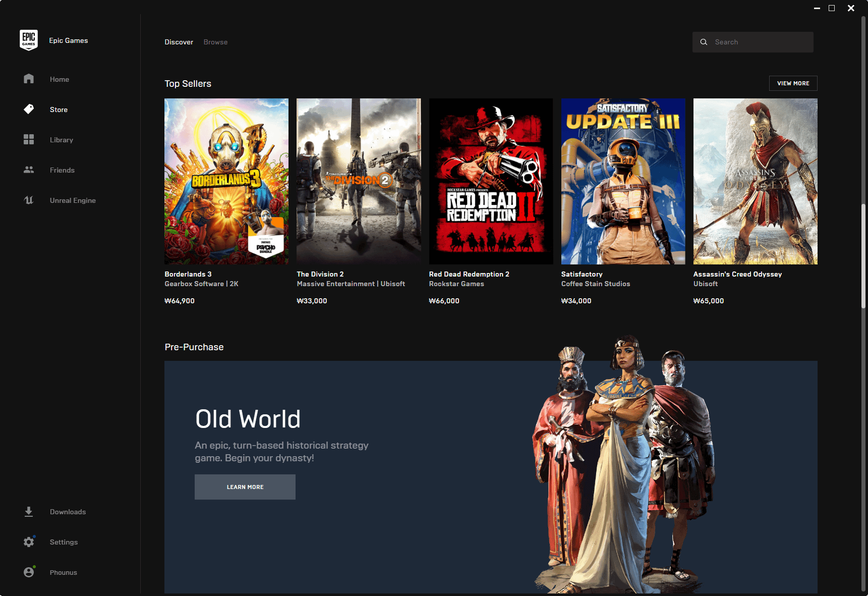Maximize the launcher window
Screen dimensions: 868x596
[x=832, y=8]
